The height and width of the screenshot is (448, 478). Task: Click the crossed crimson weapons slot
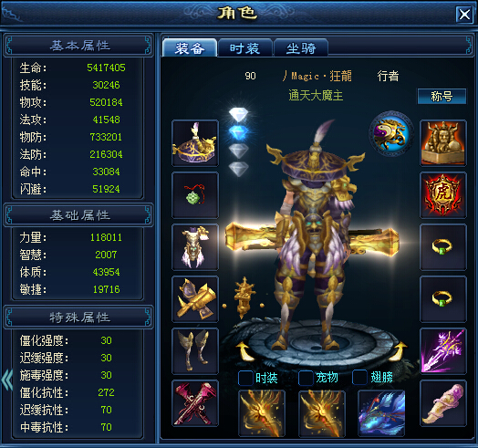195,403
